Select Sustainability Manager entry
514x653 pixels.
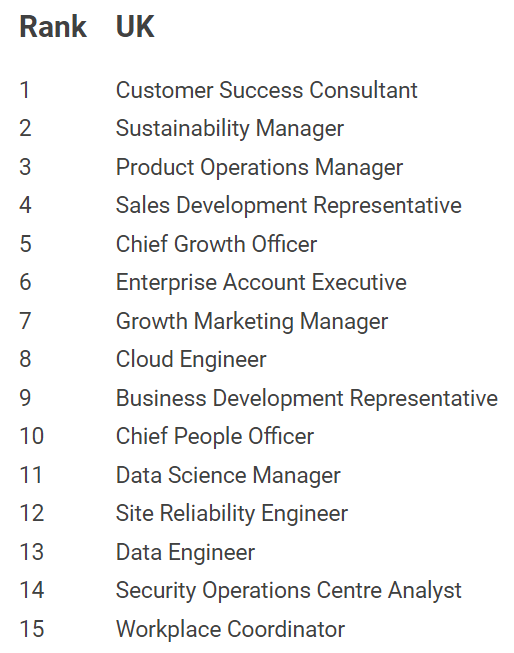pos(230,128)
